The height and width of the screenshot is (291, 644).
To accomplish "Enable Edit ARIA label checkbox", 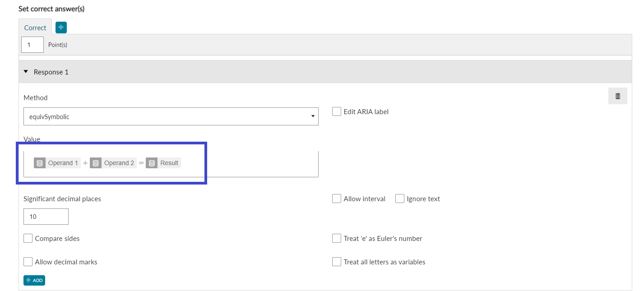I will click(x=337, y=111).
